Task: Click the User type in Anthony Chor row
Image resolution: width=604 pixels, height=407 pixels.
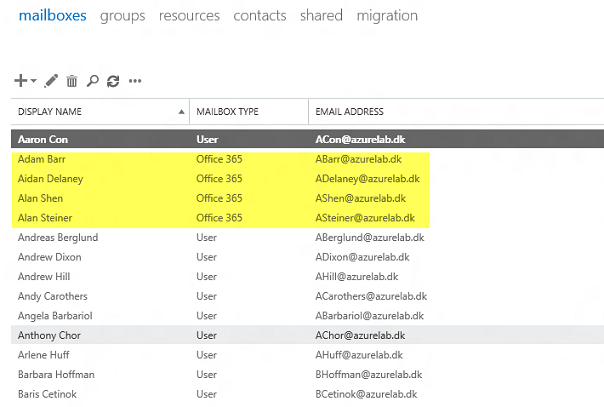Action: (x=206, y=335)
